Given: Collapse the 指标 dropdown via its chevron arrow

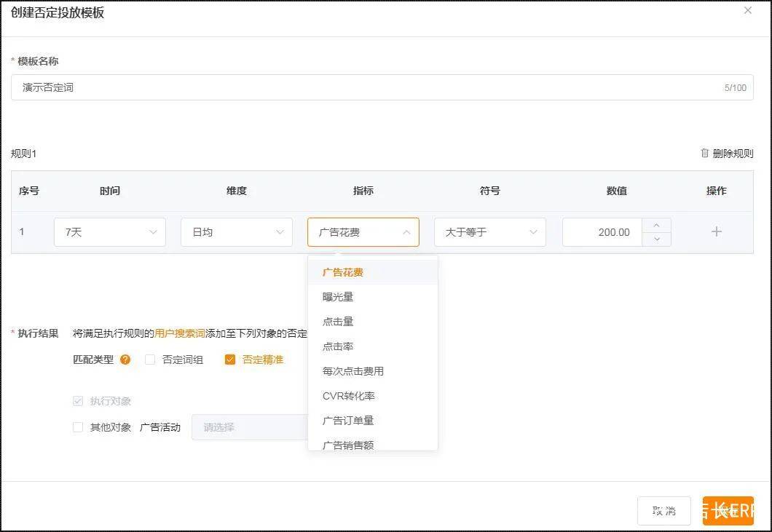Looking at the screenshot, I should (x=406, y=231).
